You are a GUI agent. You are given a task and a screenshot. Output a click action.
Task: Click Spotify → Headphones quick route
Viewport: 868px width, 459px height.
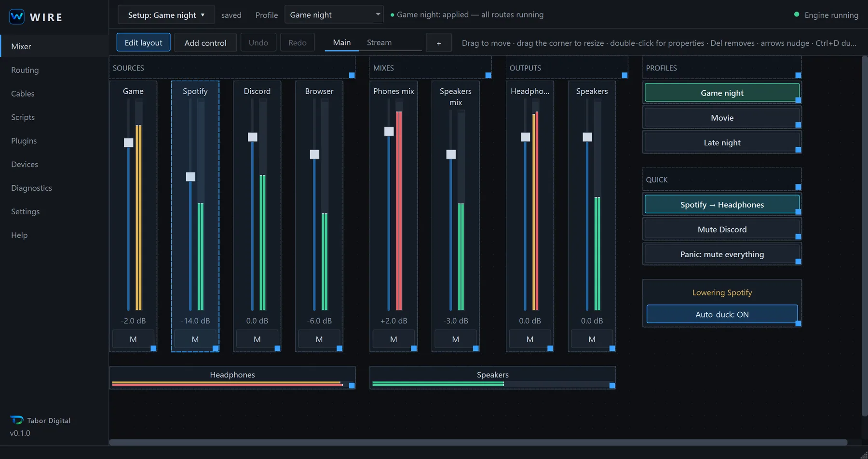pyautogui.click(x=722, y=205)
